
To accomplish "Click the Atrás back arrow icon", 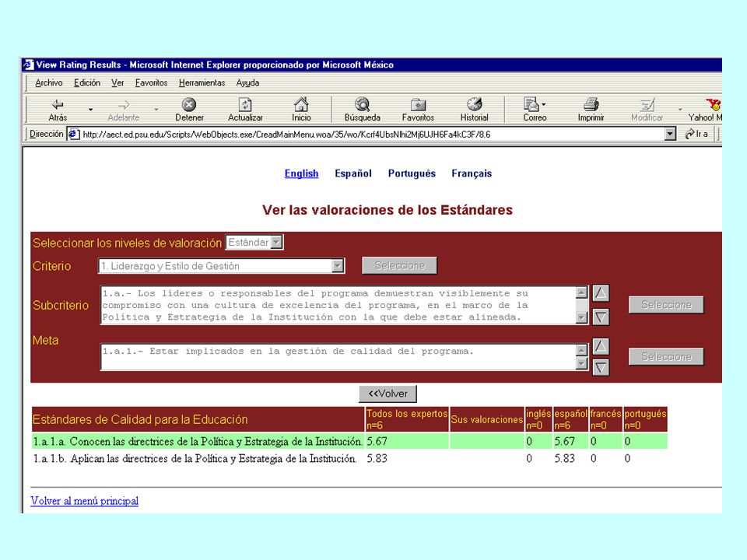I will [58, 104].
